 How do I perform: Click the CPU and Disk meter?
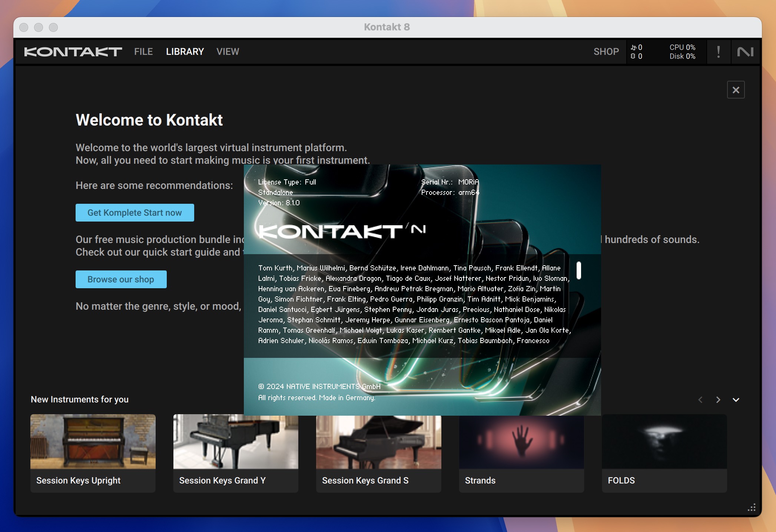tap(682, 52)
